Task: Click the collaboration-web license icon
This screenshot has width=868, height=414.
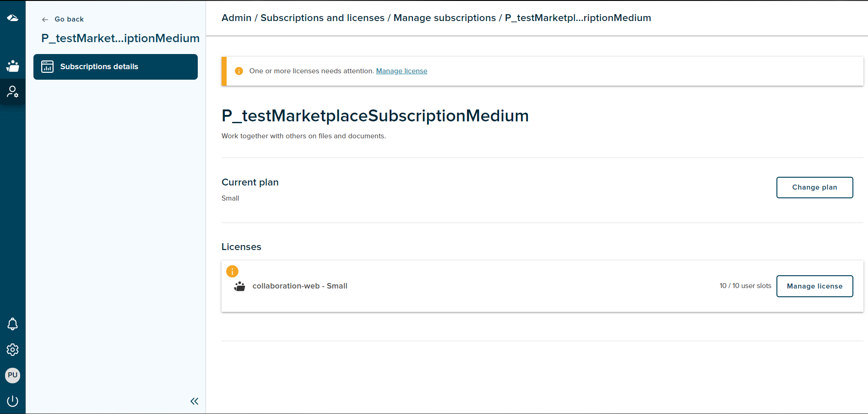Action: [x=239, y=287]
